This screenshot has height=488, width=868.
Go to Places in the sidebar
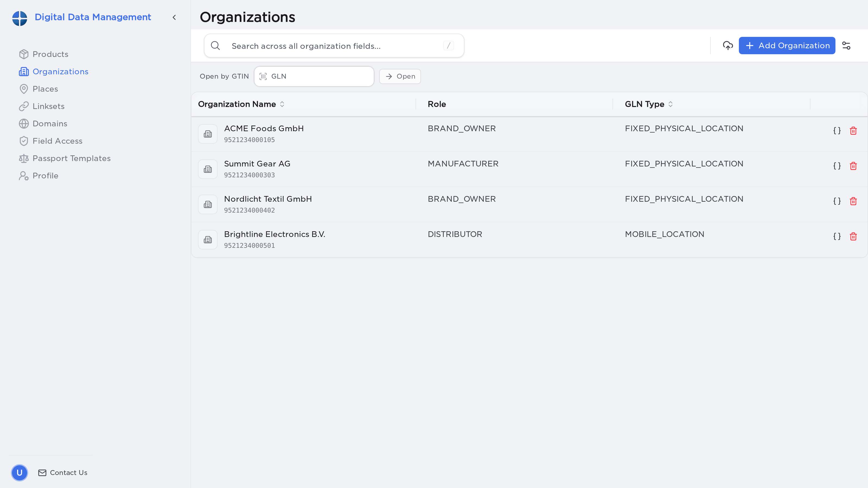click(39, 89)
